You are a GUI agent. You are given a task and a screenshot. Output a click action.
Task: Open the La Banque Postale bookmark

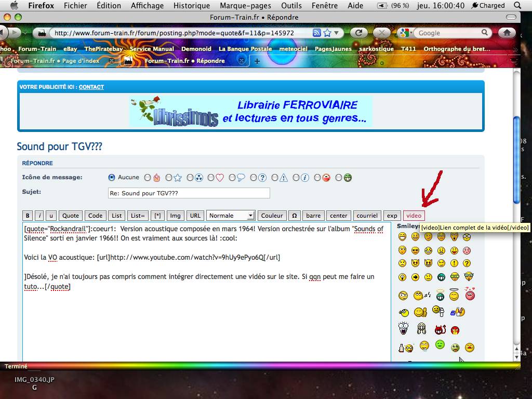(245, 49)
